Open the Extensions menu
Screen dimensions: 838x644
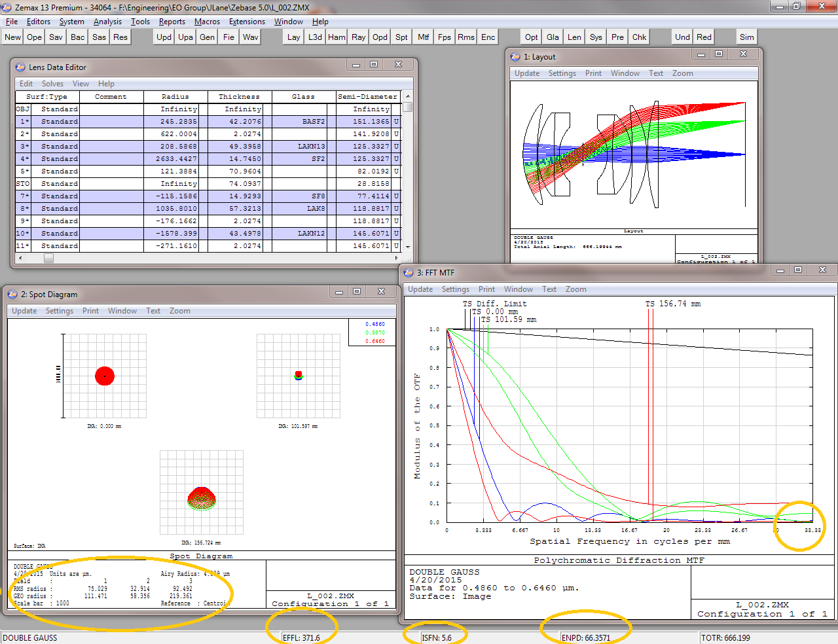(x=247, y=22)
